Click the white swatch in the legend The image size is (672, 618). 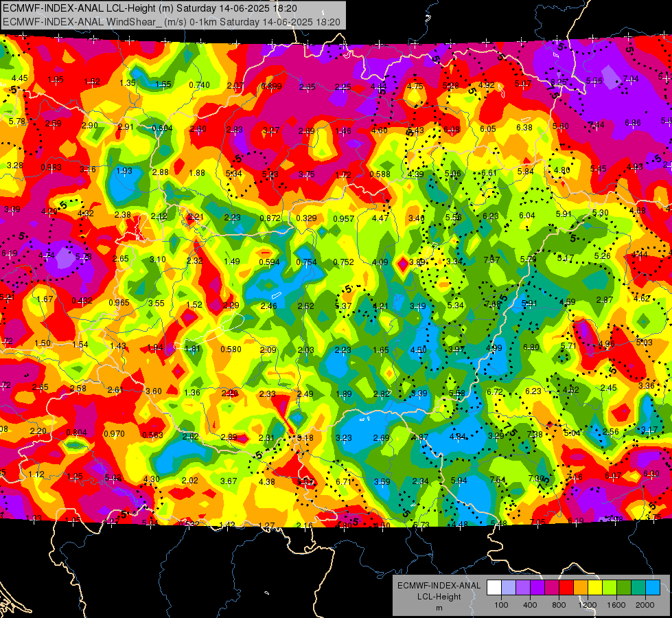(494, 588)
